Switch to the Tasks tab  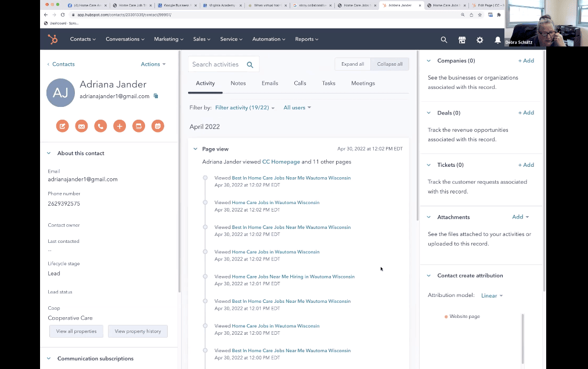[x=329, y=83]
